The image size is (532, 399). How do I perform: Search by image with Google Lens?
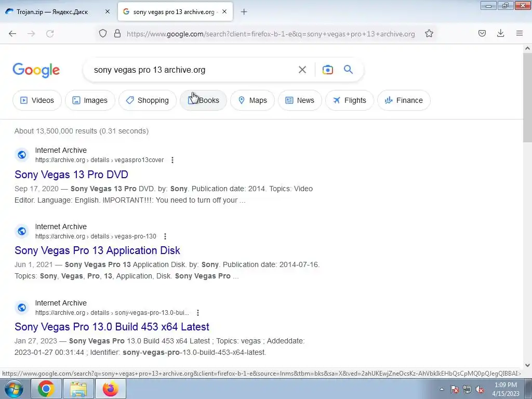pyautogui.click(x=327, y=70)
